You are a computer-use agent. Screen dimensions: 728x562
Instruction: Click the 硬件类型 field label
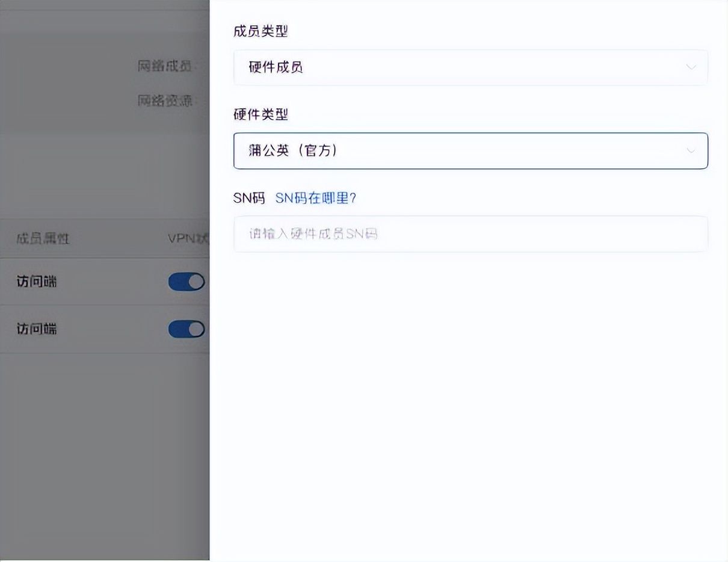point(261,114)
